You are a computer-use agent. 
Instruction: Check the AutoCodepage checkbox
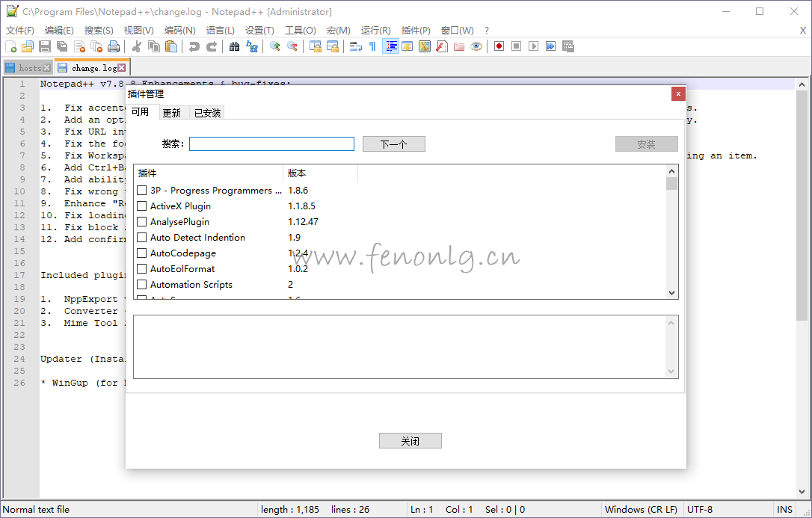[141, 253]
